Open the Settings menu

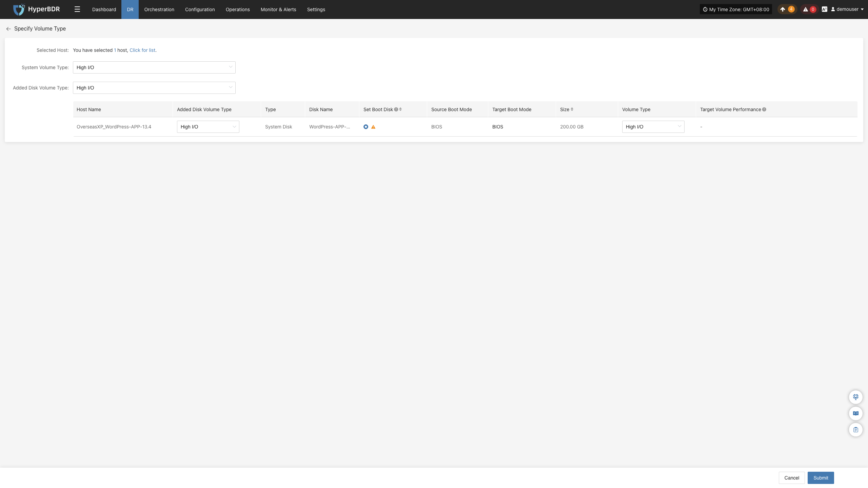[x=316, y=9]
